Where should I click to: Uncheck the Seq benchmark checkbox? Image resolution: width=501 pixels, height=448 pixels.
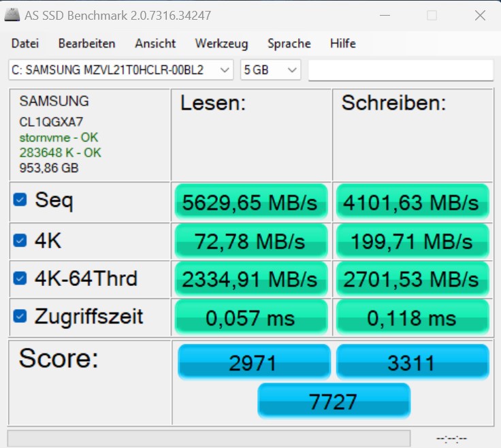pyautogui.click(x=20, y=199)
